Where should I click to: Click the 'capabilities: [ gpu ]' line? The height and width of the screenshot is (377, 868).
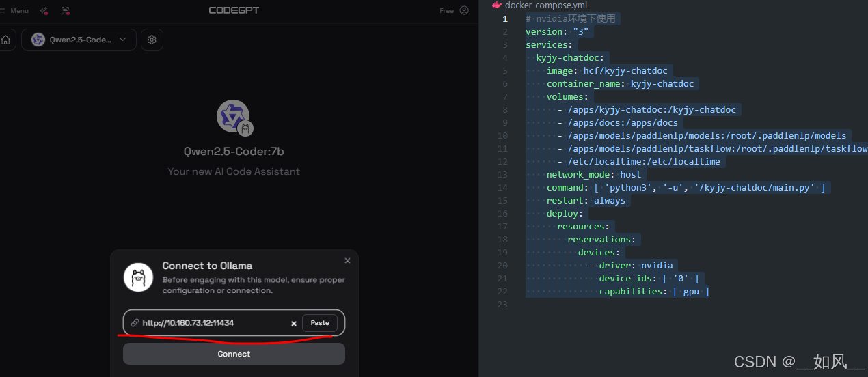point(654,291)
